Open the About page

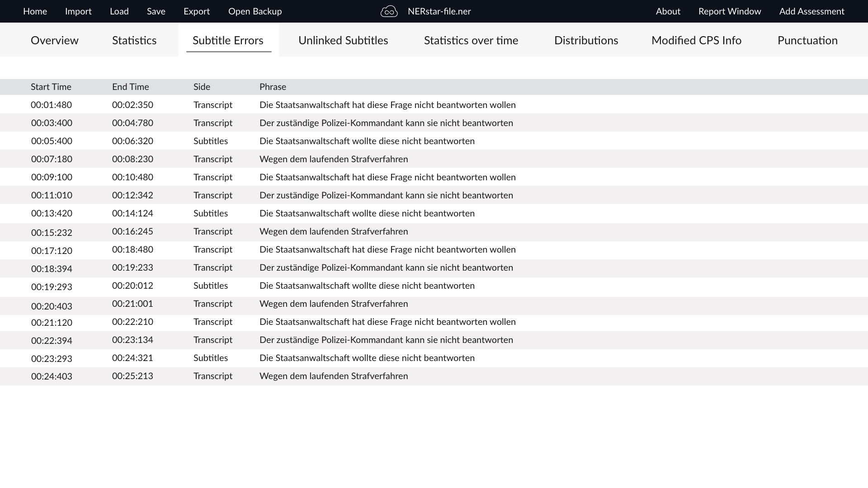coord(668,11)
